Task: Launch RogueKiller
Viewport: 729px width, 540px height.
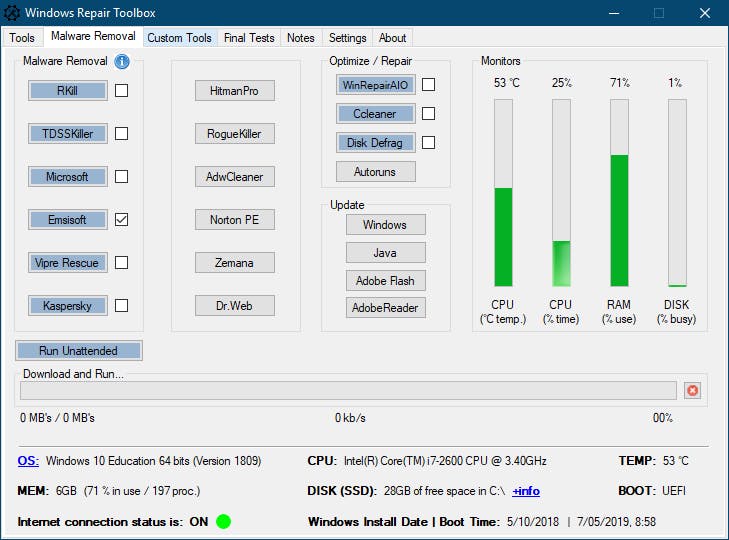Action: [235, 133]
